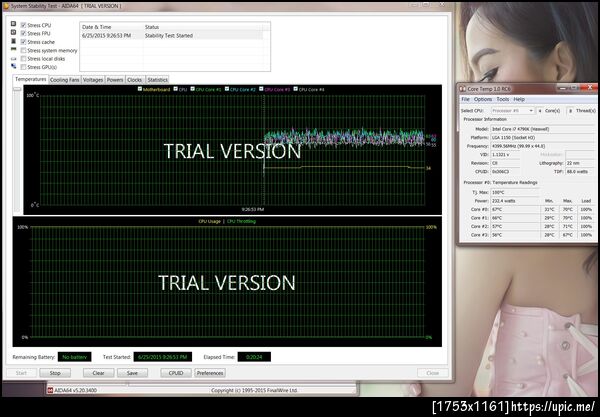Viewport: 600px width, 417px height.
Task: Click the VID value 1.1321 v
Action: tap(505, 155)
